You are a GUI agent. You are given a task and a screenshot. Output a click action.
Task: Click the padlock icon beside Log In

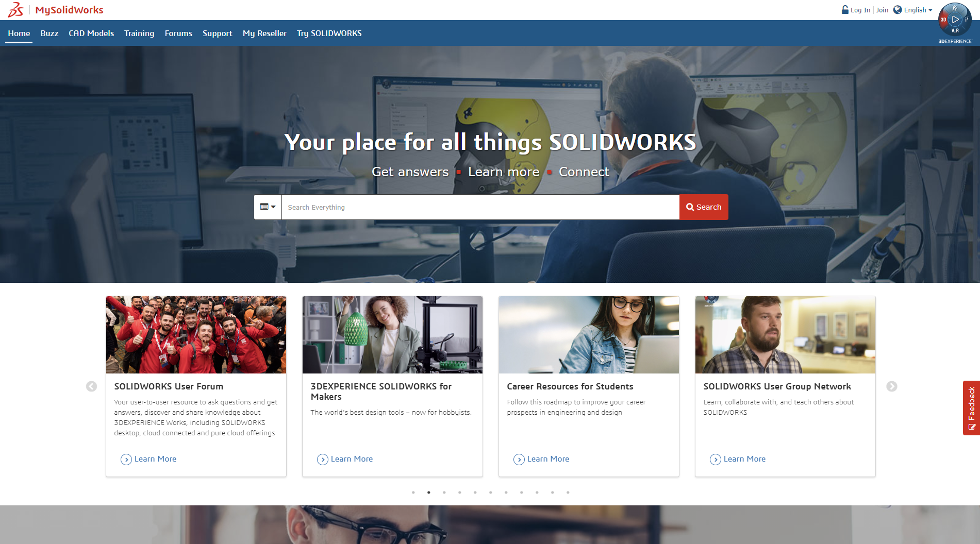[845, 9]
